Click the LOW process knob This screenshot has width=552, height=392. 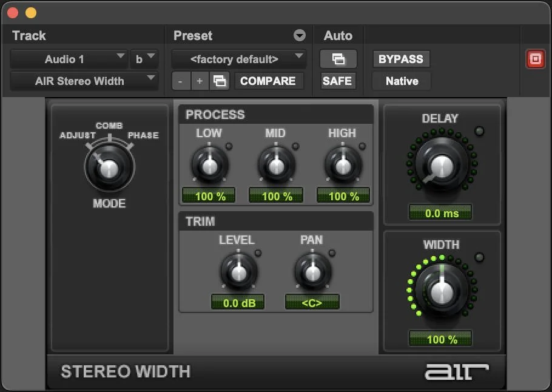[x=210, y=164]
